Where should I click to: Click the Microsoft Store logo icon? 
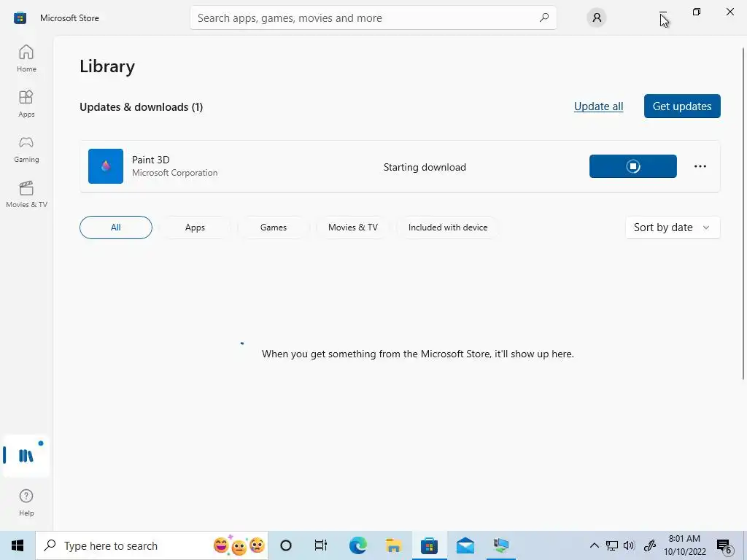(20, 18)
